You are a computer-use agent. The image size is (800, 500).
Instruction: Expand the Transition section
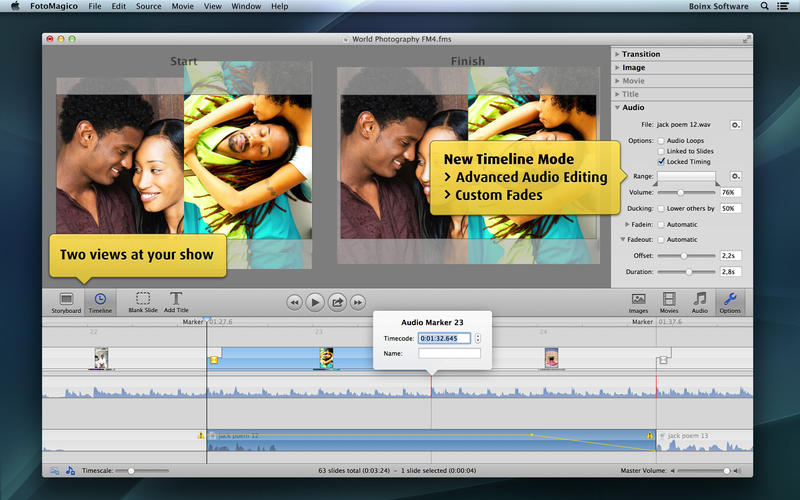pyautogui.click(x=641, y=54)
